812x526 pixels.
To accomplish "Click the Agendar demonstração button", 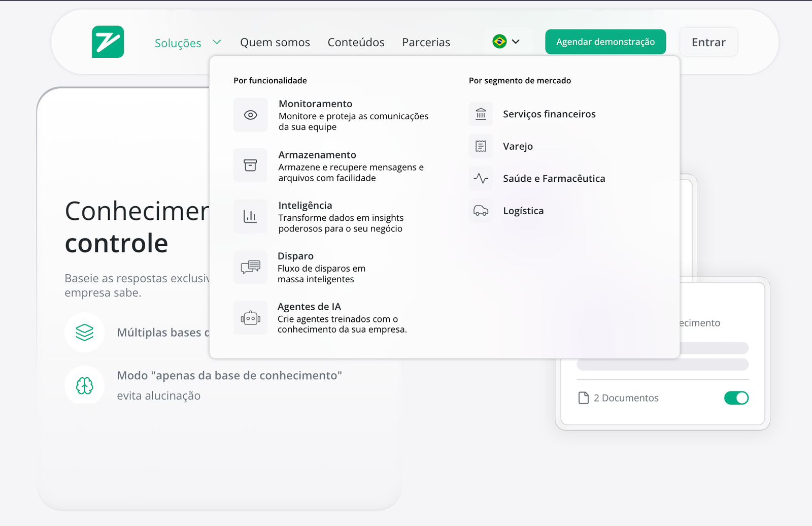I will tap(605, 42).
